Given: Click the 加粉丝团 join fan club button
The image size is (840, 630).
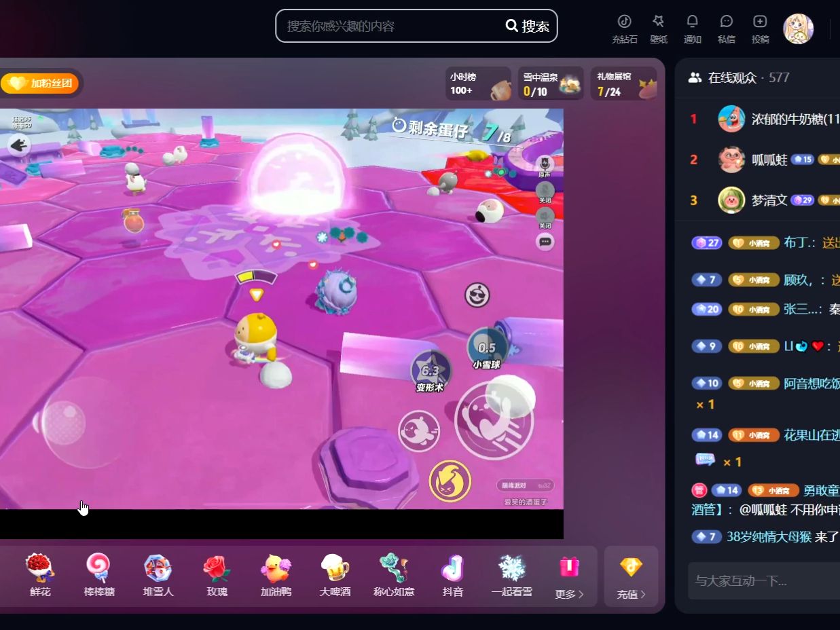Looking at the screenshot, I should (x=40, y=84).
